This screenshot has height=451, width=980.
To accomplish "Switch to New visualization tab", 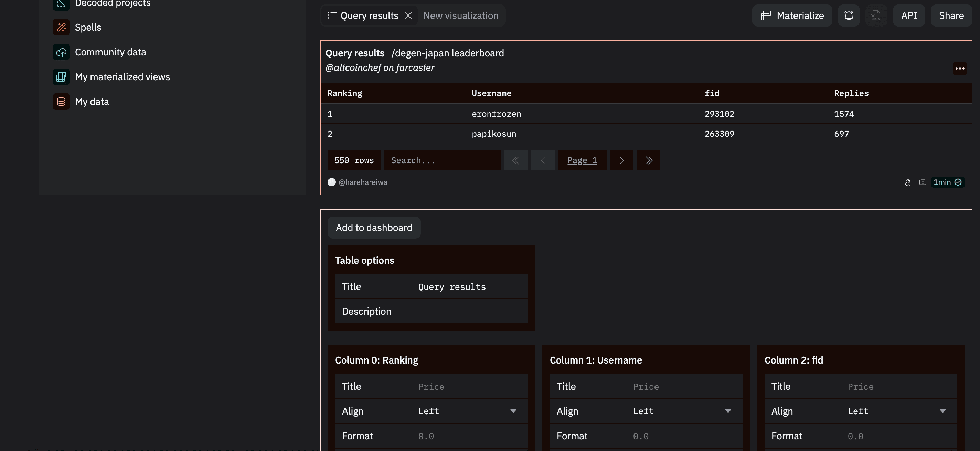I will click(460, 15).
